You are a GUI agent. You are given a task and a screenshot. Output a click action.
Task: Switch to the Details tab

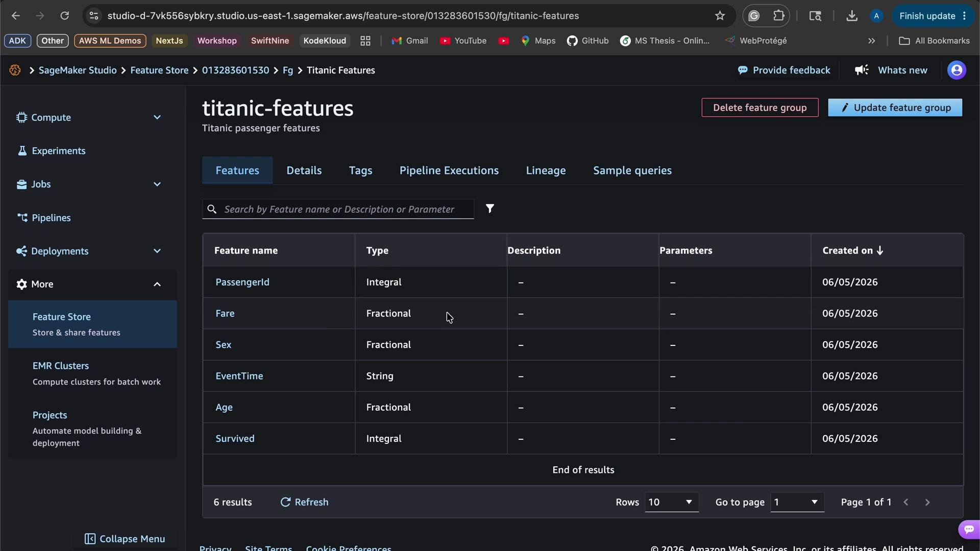tap(304, 170)
